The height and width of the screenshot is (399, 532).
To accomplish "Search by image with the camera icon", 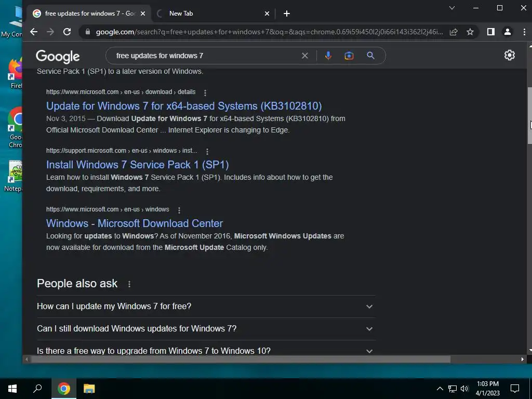I will tap(349, 56).
